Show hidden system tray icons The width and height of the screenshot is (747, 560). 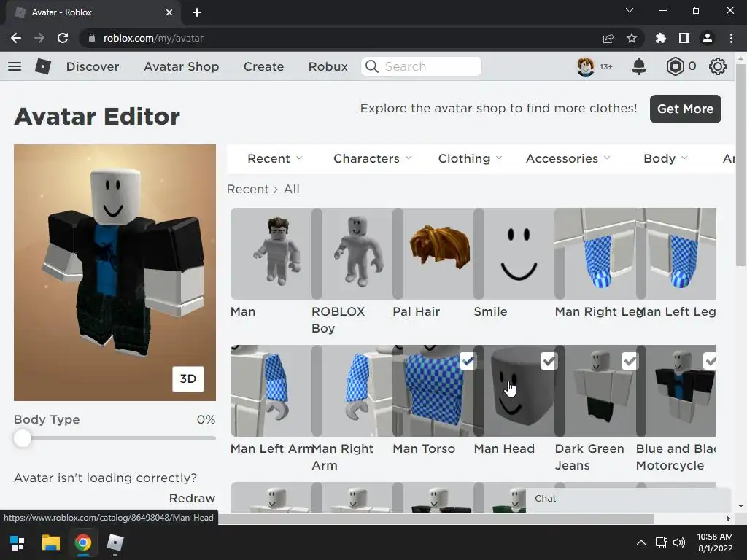(x=641, y=542)
